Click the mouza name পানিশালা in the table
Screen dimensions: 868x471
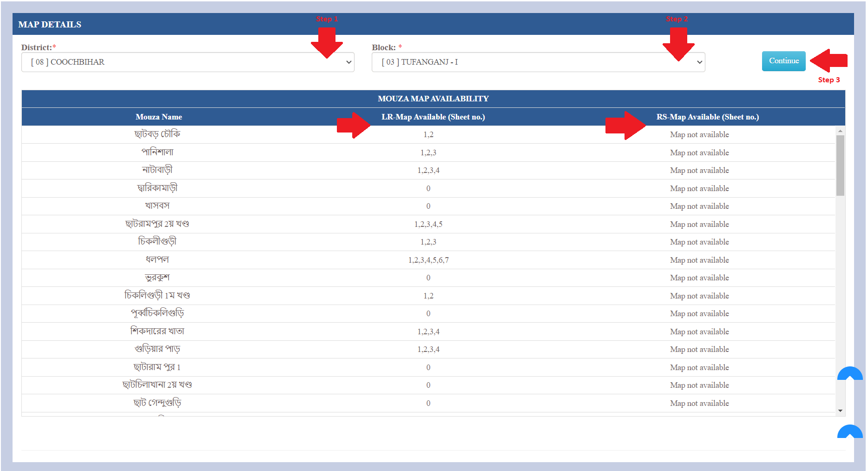click(157, 153)
